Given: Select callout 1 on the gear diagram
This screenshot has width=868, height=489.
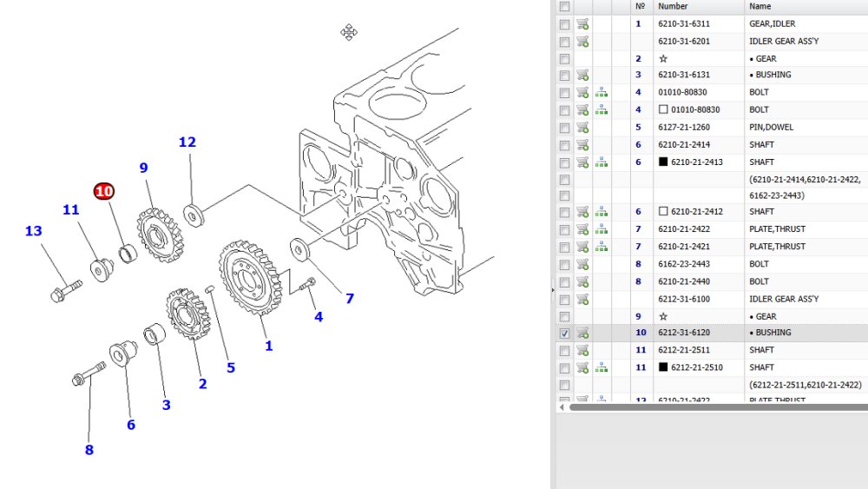Looking at the screenshot, I should coord(268,346).
